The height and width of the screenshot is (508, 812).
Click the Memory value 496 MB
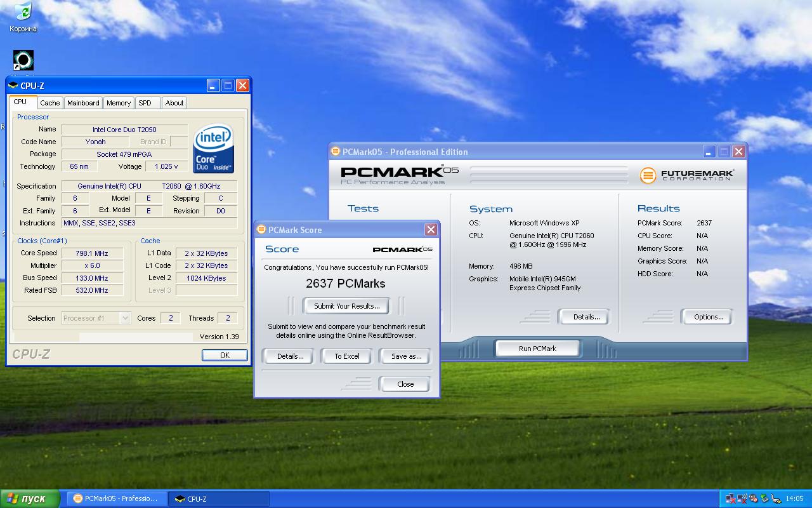pos(521,266)
